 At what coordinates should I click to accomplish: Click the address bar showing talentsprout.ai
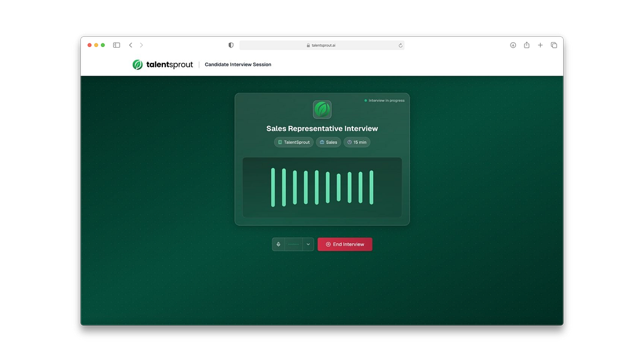tap(322, 45)
